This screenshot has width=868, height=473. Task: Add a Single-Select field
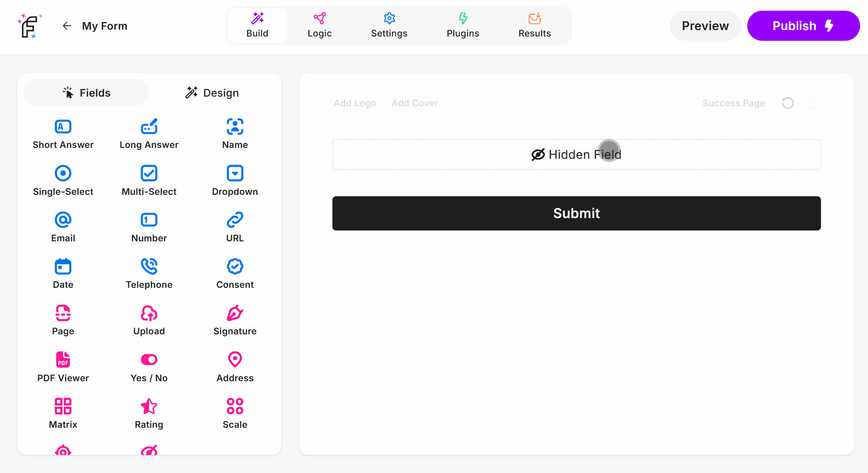63,181
